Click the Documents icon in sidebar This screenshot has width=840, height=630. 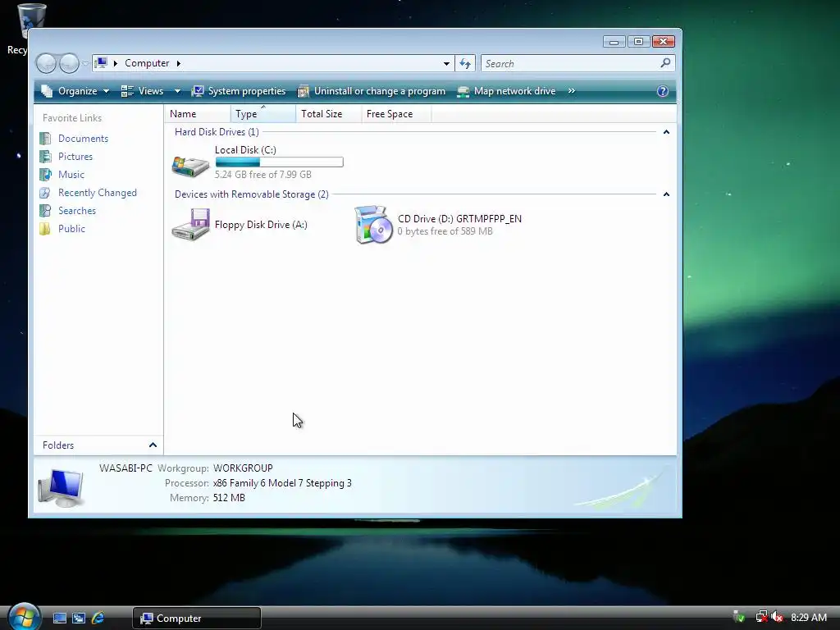point(46,138)
